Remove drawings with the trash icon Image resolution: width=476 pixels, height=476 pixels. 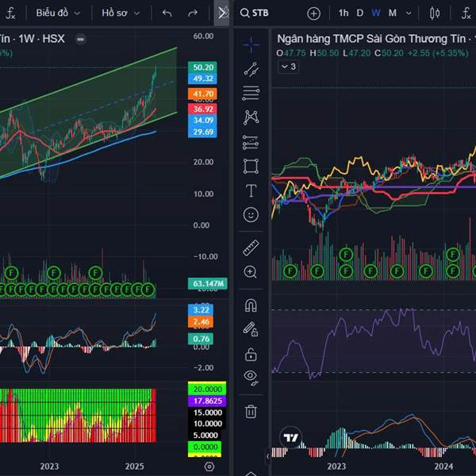pos(251,411)
